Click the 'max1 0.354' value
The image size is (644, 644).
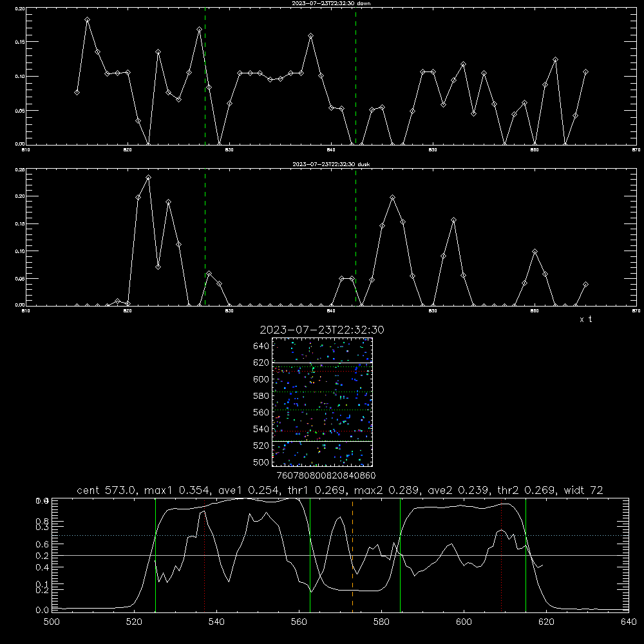click(x=178, y=490)
